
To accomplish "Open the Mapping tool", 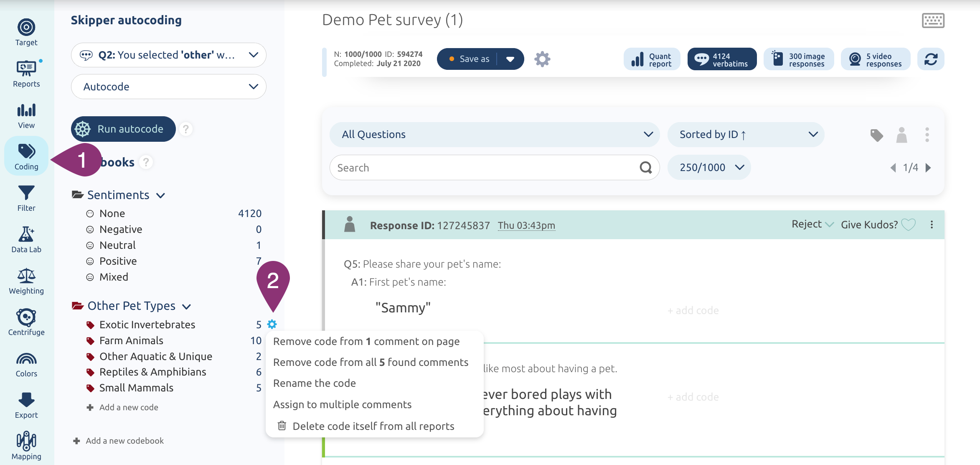I will click(x=26, y=446).
